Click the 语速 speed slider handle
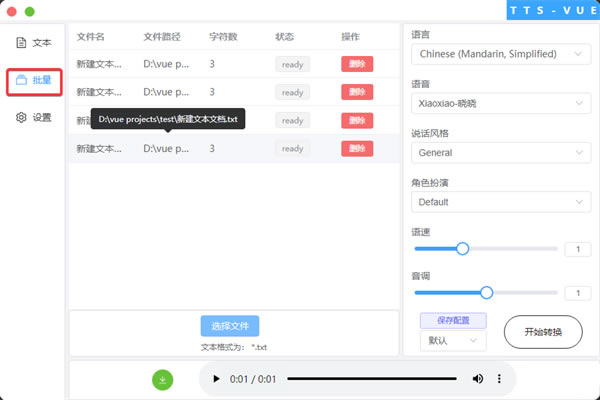The height and width of the screenshot is (400, 600). (x=463, y=249)
